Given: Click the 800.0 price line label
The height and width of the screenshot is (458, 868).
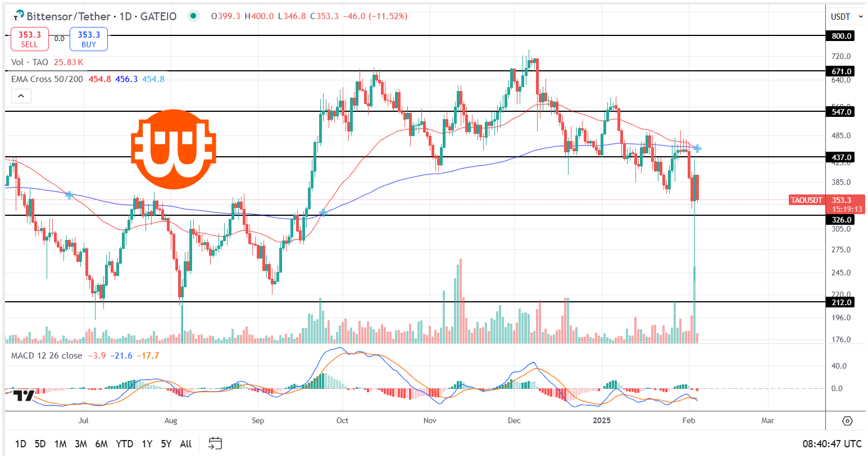Looking at the screenshot, I should tap(840, 36).
